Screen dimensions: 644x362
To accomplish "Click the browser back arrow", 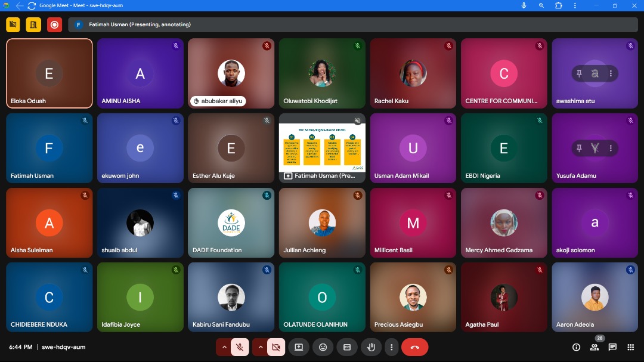I will tap(19, 5).
